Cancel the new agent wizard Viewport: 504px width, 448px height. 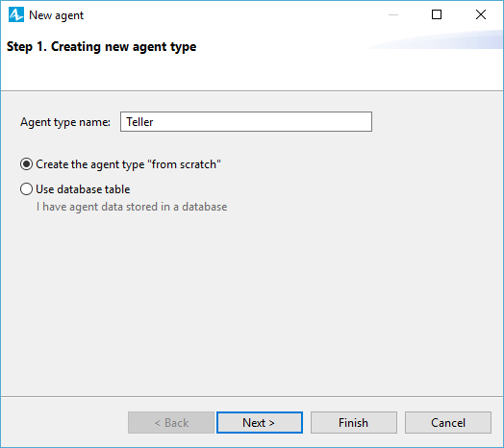448,423
